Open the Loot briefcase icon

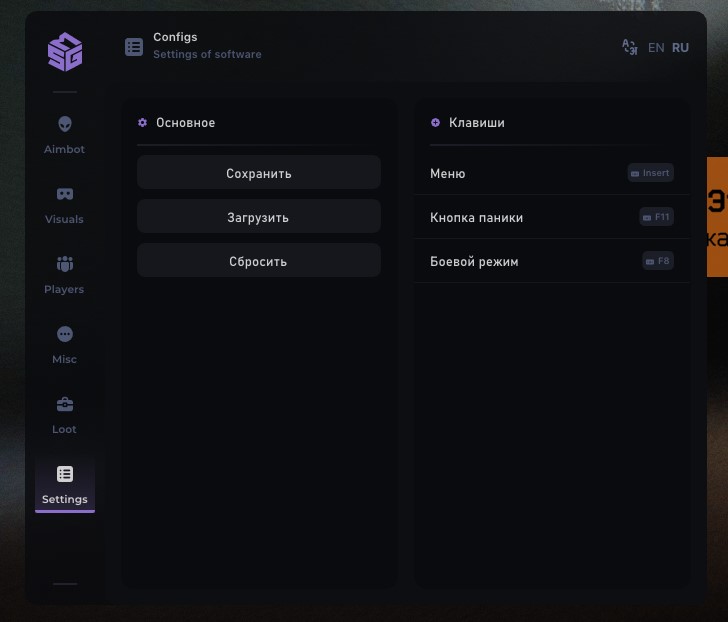pos(65,404)
